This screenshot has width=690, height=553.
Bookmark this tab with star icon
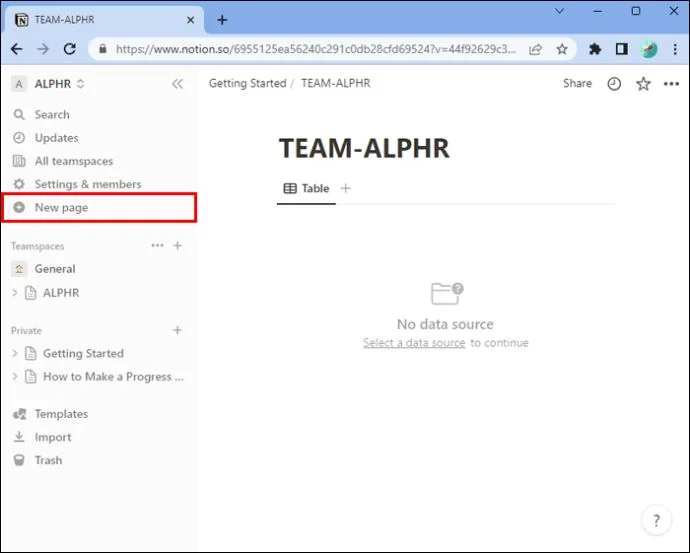(x=562, y=49)
